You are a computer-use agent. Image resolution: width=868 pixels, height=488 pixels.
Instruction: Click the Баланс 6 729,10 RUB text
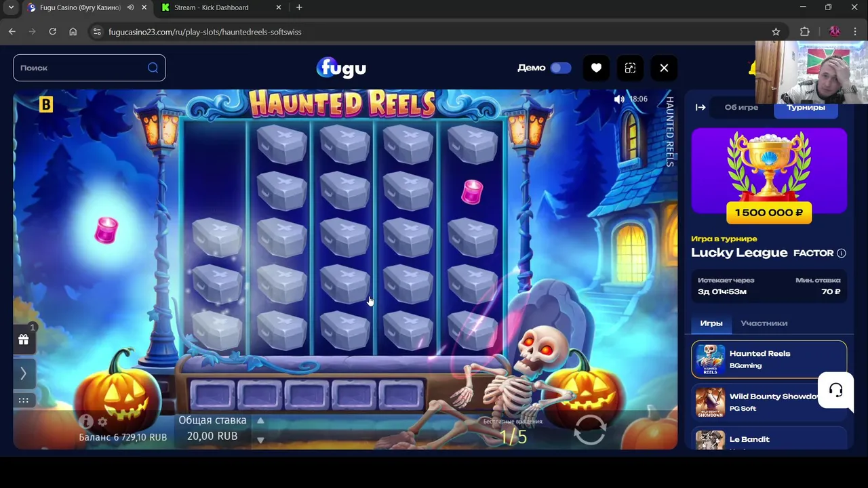123,438
